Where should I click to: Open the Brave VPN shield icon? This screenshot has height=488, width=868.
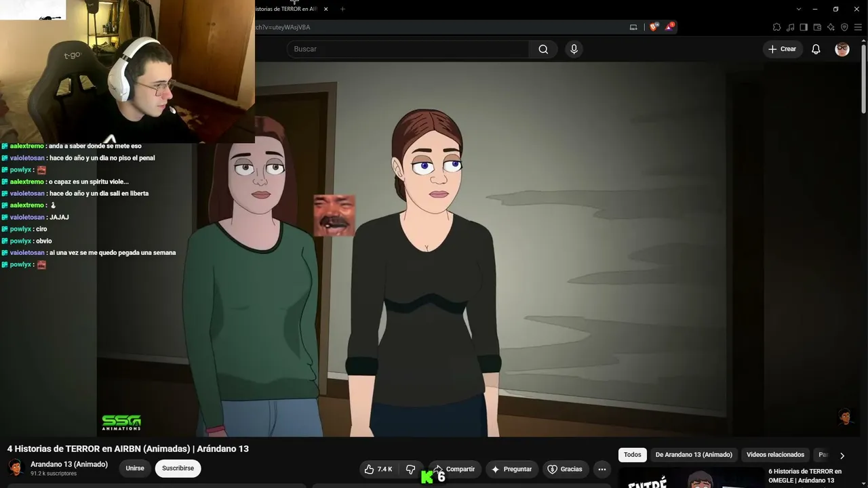(844, 27)
